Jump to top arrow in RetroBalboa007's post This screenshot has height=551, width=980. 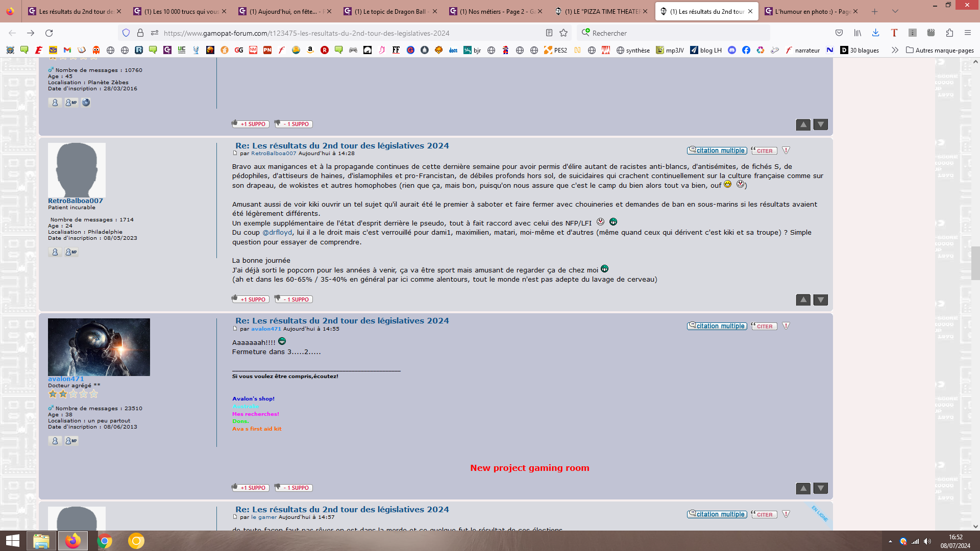point(803,300)
